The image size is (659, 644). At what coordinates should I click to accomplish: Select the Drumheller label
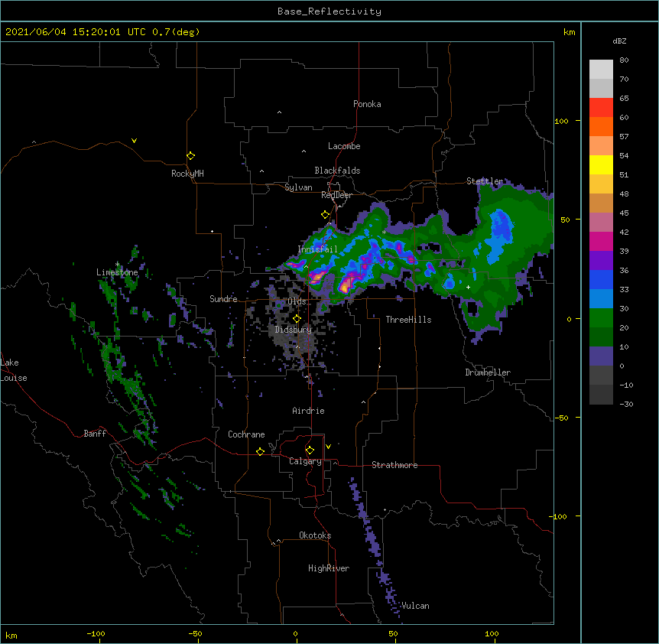tap(488, 372)
